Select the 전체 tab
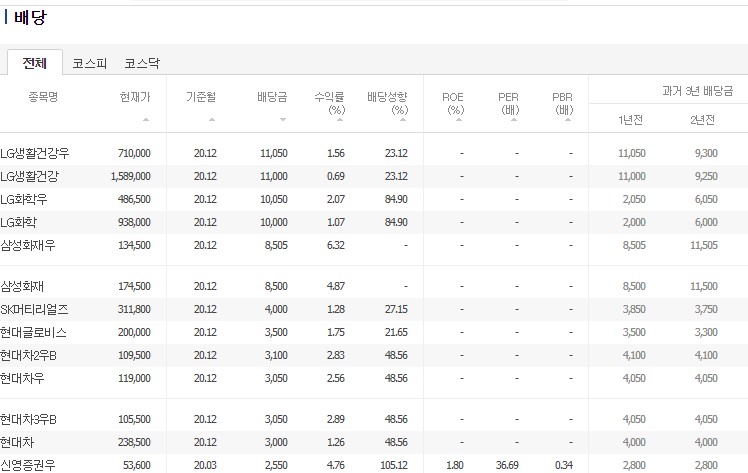The width and height of the screenshot is (748, 473). pyautogui.click(x=35, y=63)
